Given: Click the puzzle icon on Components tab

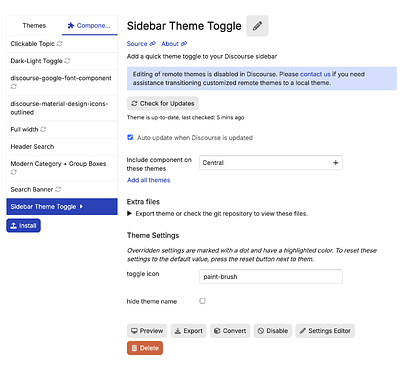Looking at the screenshot, I should (x=71, y=26).
